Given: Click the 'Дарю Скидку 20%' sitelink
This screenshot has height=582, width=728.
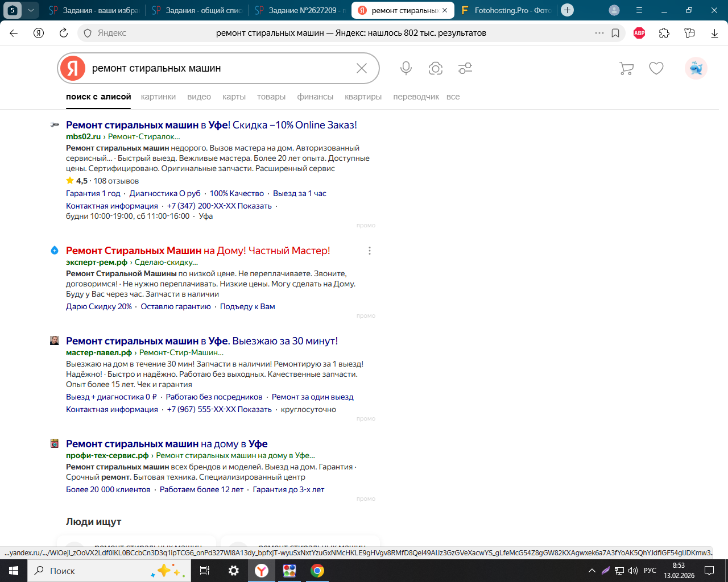Looking at the screenshot, I should click(x=99, y=306).
